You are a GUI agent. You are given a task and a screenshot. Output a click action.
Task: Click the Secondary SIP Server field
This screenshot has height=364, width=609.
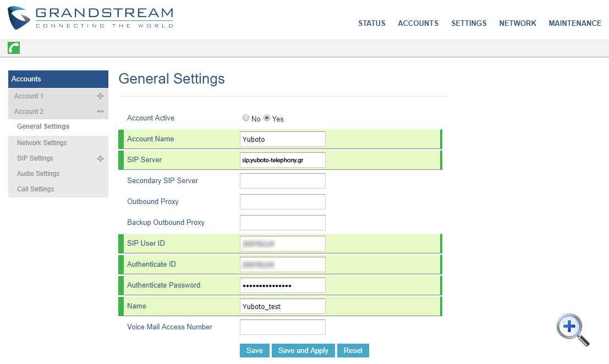point(282,180)
